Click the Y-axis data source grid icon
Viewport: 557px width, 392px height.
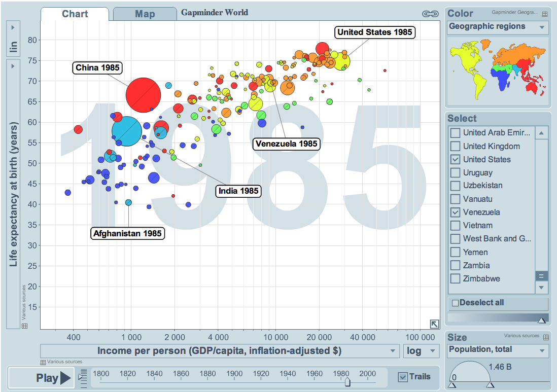pos(24,326)
